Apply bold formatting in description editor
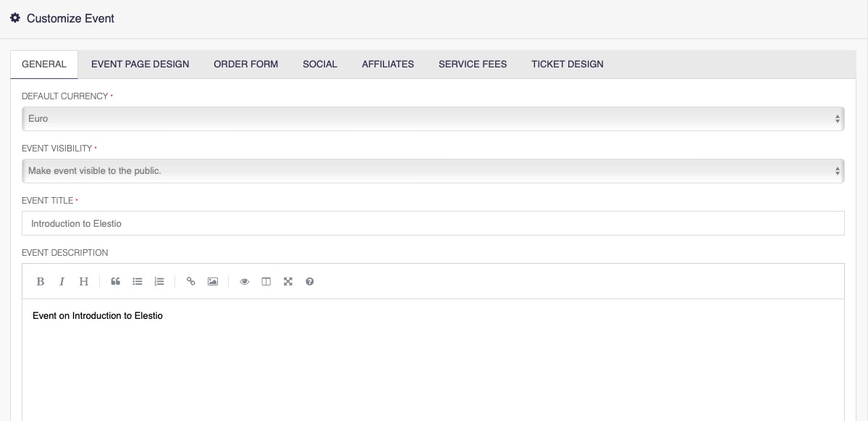 [x=41, y=282]
